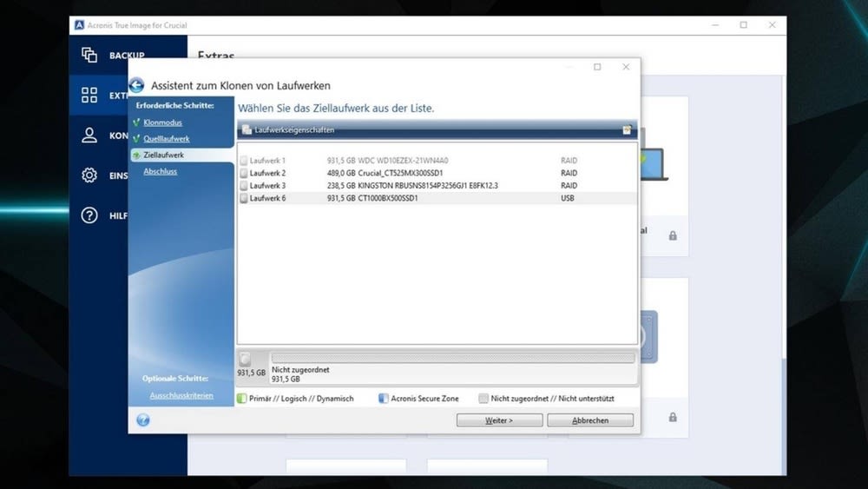
Task: Click the Abbrechen button
Action: tap(590, 420)
